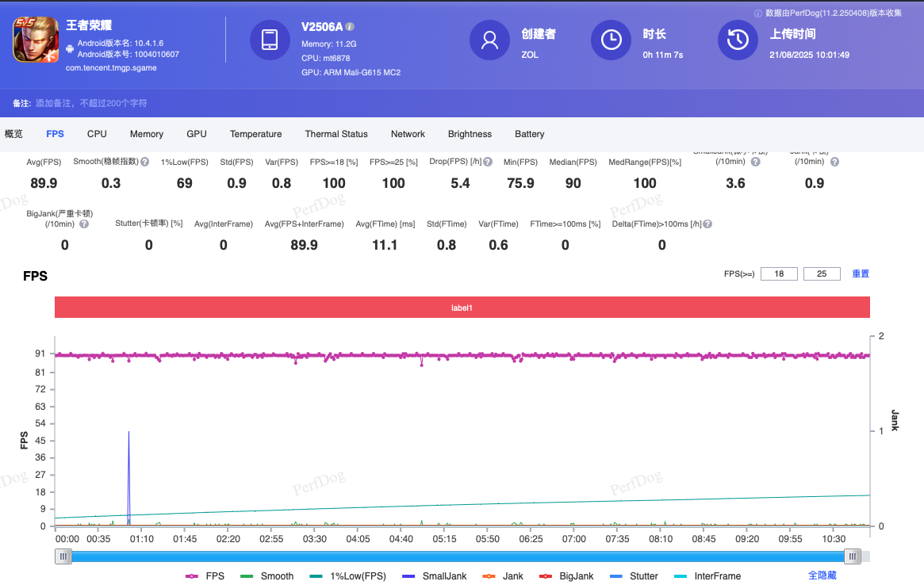This screenshot has width=924, height=585.
Task: Click the phone device icon
Action: tap(270, 40)
